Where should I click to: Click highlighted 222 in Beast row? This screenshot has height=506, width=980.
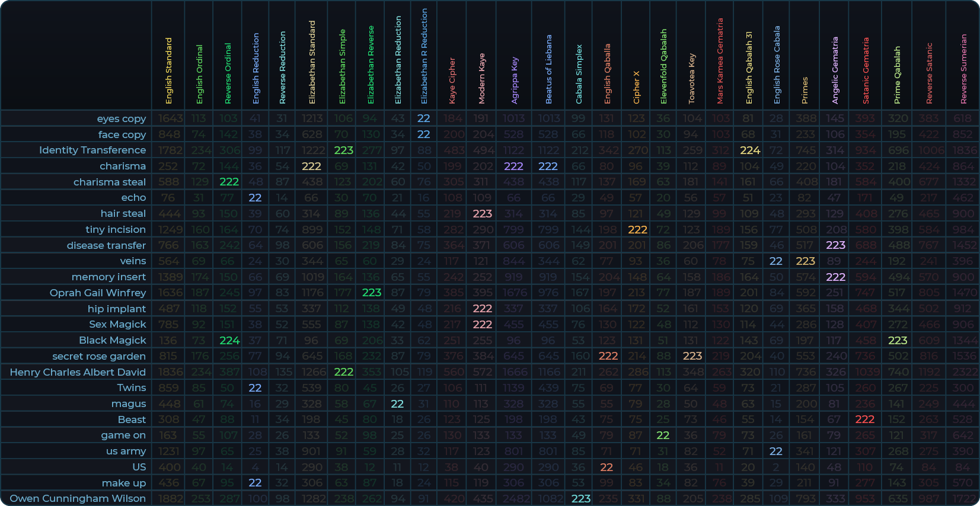tap(864, 419)
